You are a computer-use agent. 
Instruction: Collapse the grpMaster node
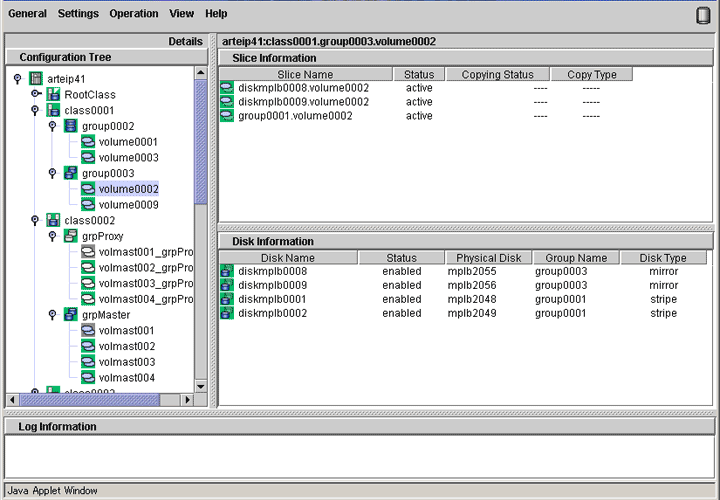point(52,315)
